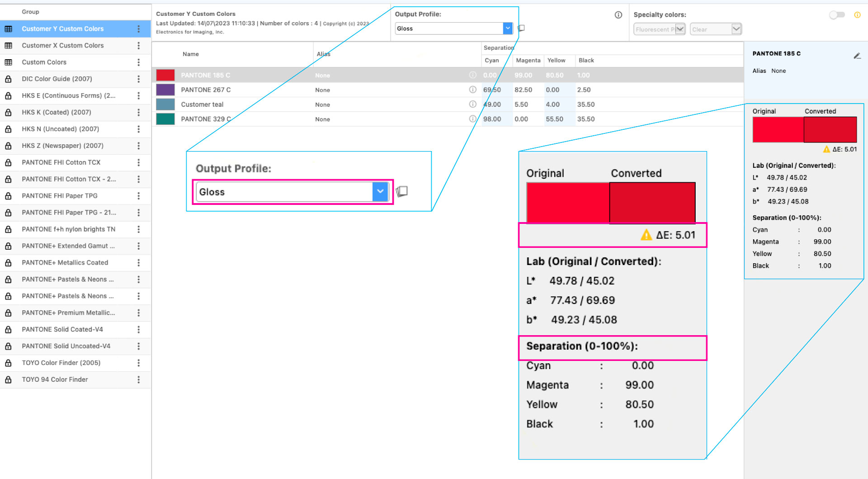The width and height of the screenshot is (868, 479).
Task: Click the edit pencil for PANTONE 185 C details
Action: pos(858,56)
